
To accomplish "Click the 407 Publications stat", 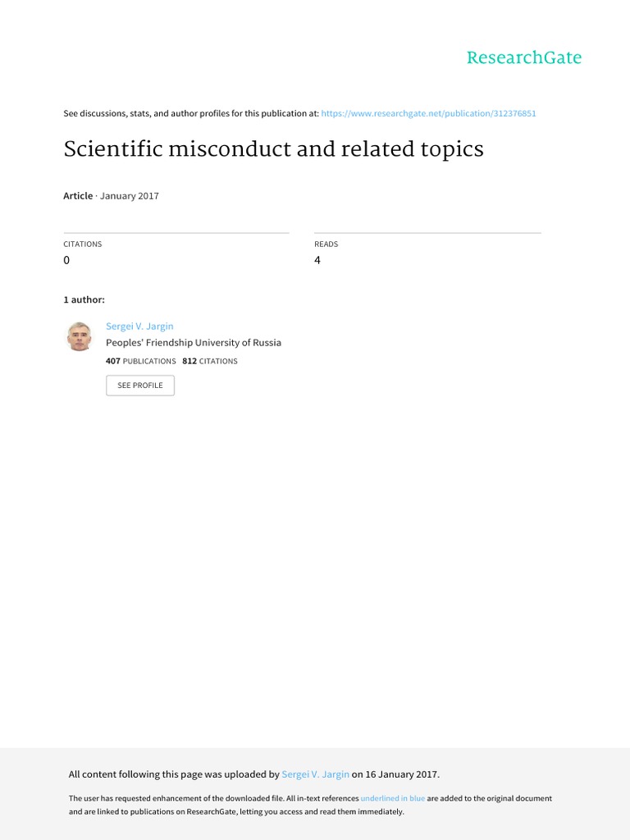I will [140, 361].
